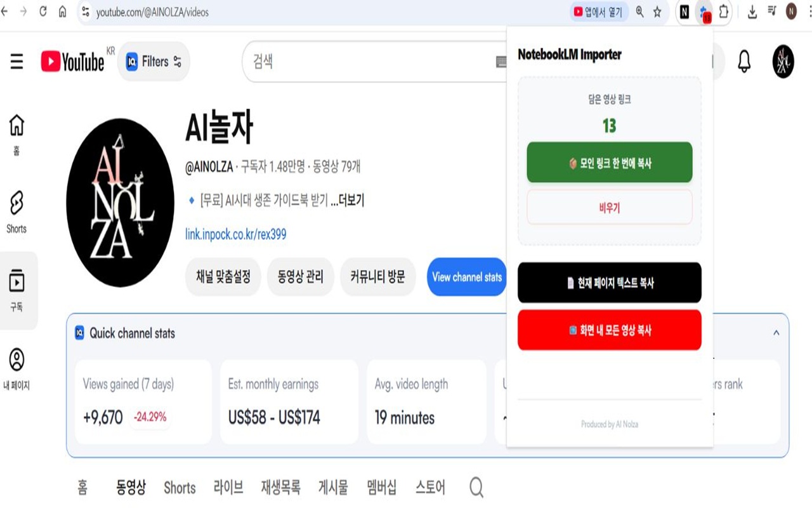Image resolution: width=812 pixels, height=508 pixels.
Task: Open the extensions puzzle icon
Action: click(x=723, y=11)
